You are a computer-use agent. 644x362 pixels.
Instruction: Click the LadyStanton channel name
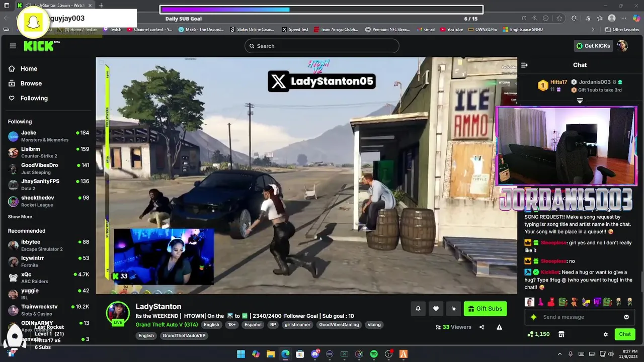tap(158, 306)
